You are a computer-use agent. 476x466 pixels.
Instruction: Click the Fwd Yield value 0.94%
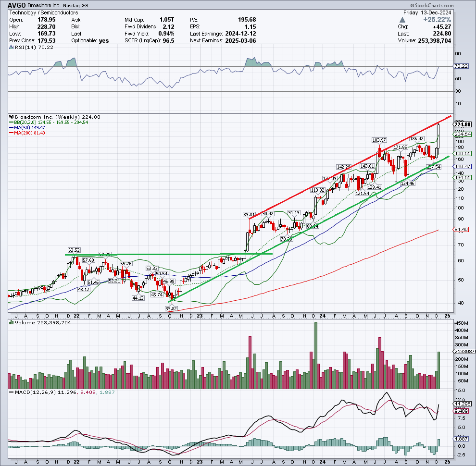pyautogui.click(x=166, y=34)
